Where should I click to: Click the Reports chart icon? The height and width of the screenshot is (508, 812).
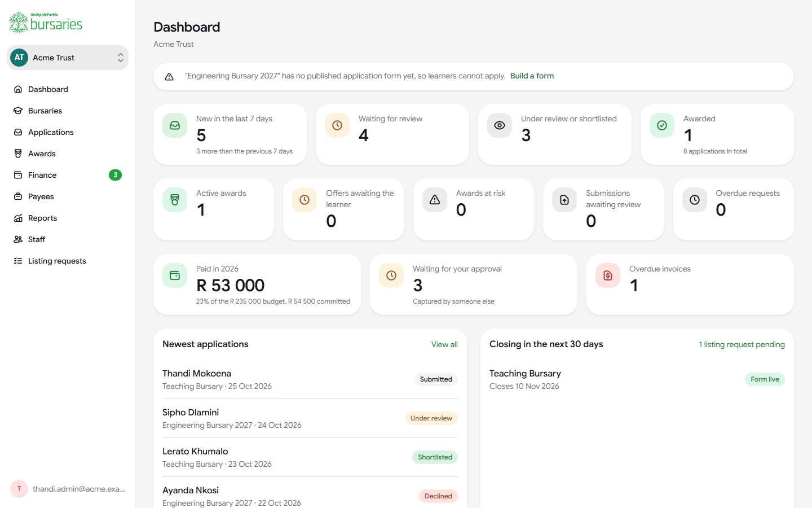(18, 218)
